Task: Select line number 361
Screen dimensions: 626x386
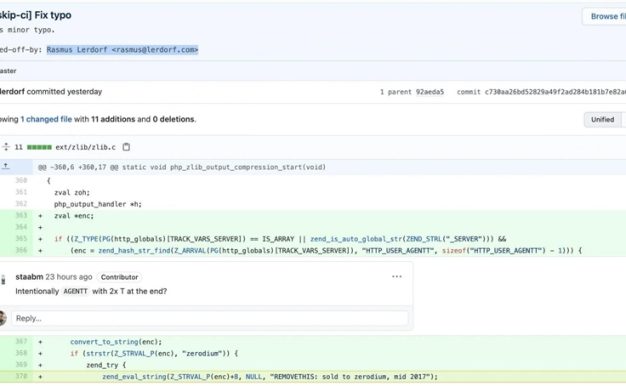Action: [x=21, y=192]
